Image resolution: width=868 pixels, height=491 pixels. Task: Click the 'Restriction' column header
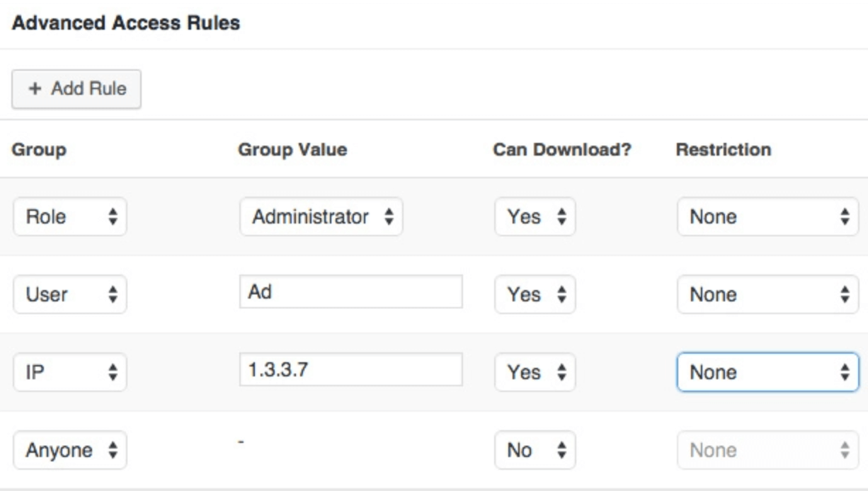click(723, 150)
